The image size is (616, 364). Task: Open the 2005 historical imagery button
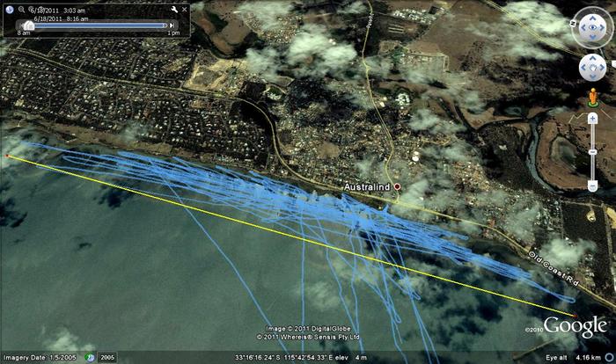pyautogui.click(x=106, y=358)
